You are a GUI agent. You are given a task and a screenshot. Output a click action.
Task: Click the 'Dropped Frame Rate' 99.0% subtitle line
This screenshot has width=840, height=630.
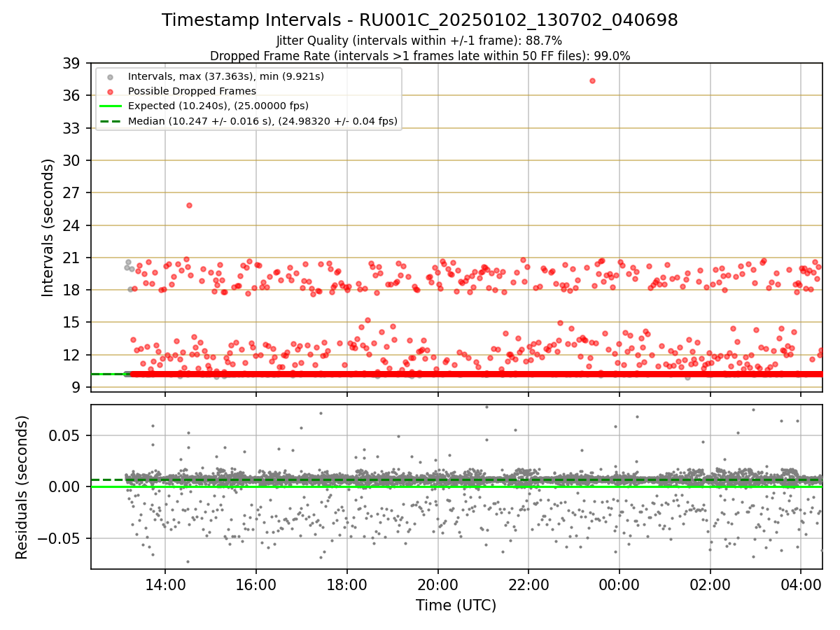click(420, 56)
